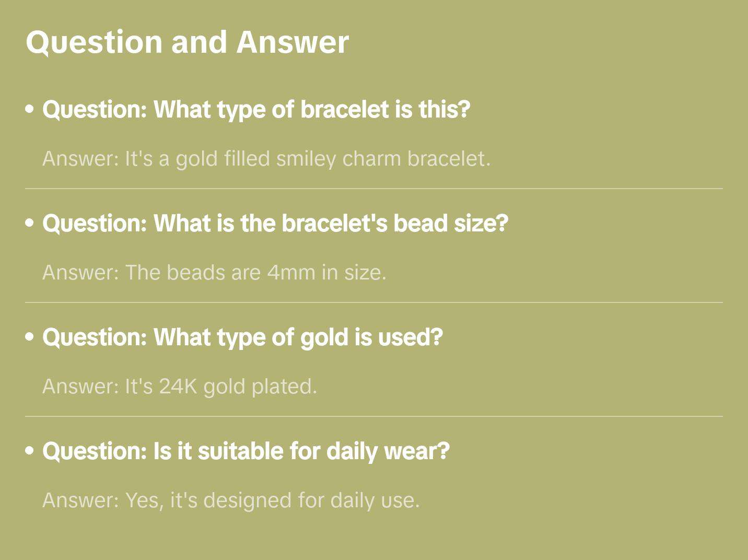
Task: Expand the 'What type of bracelet' question
Action: [x=256, y=110]
